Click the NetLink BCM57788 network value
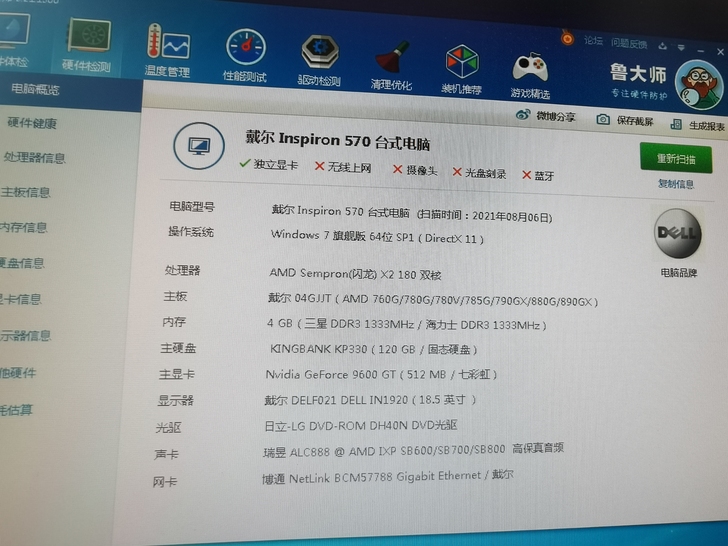 [x=388, y=477]
